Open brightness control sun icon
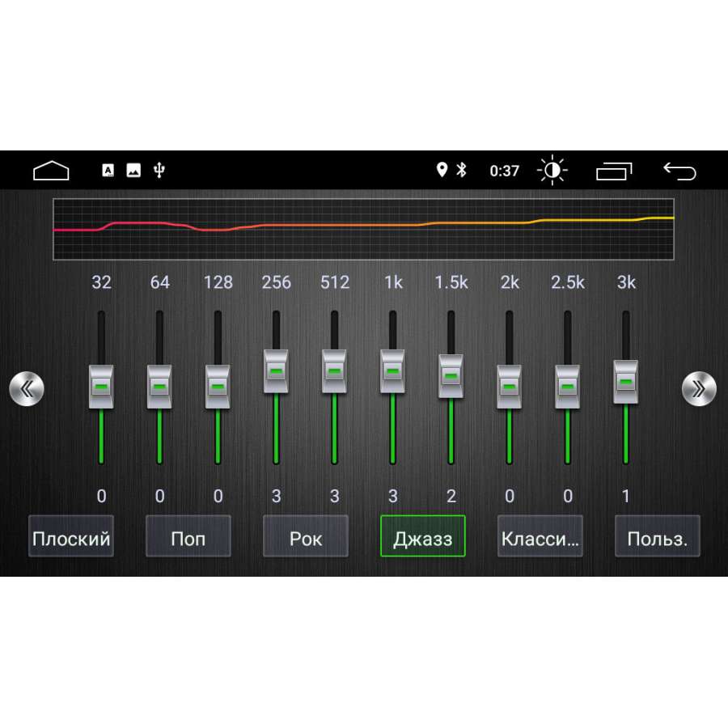The height and width of the screenshot is (728, 728). [x=552, y=171]
